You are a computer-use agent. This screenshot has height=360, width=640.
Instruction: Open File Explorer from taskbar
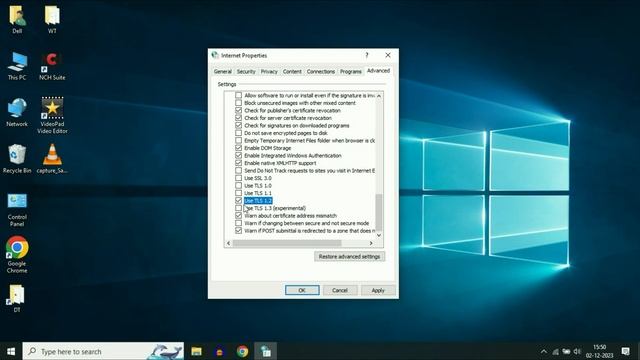tap(197, 351)
